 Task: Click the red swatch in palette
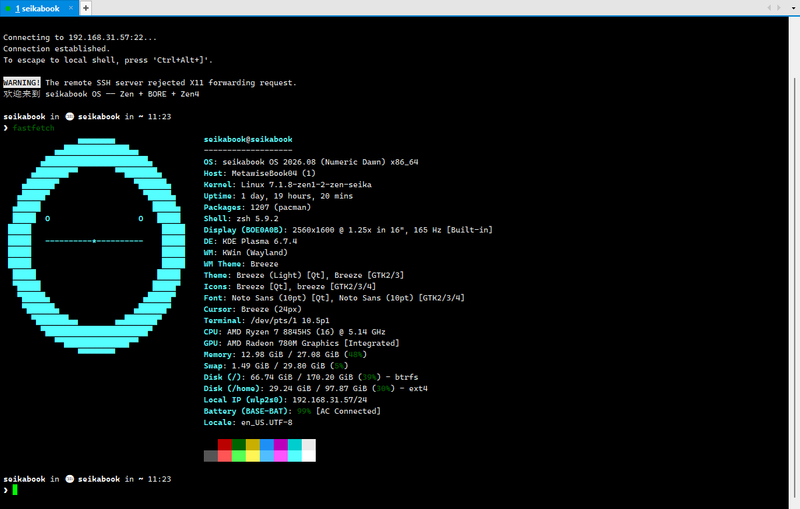tap(224, 445)
